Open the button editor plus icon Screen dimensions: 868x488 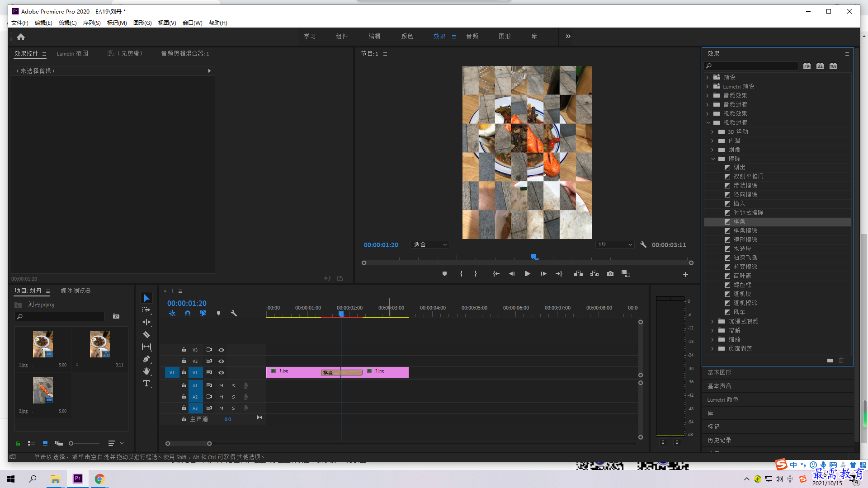685,275
